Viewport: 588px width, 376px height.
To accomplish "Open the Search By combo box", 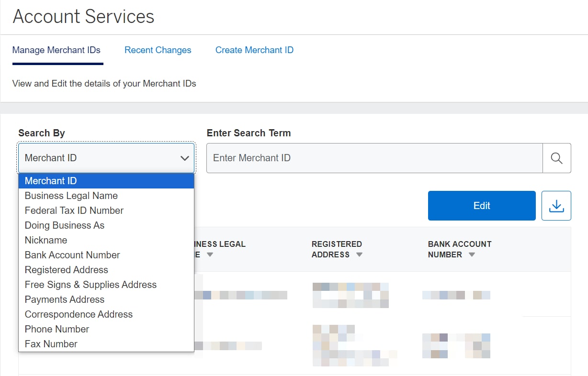I will pyautogui.click(x=106, y=158).
